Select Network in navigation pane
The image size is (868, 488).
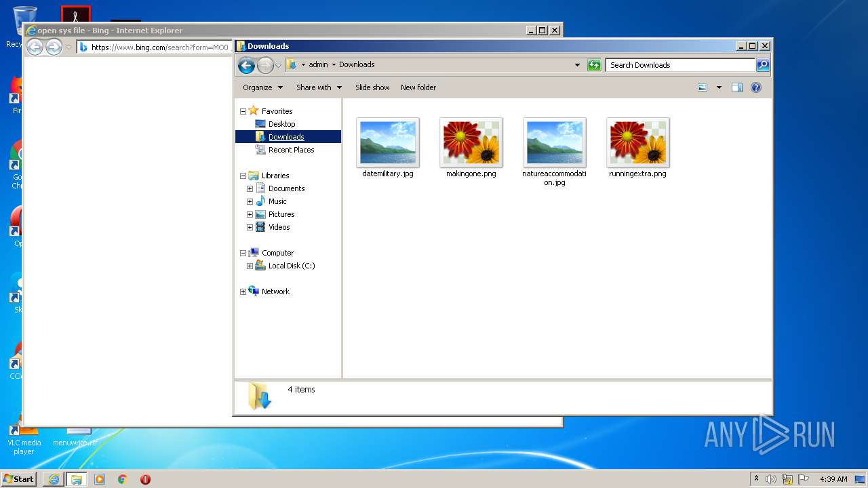pyautogui.click(x=275, y=291)
